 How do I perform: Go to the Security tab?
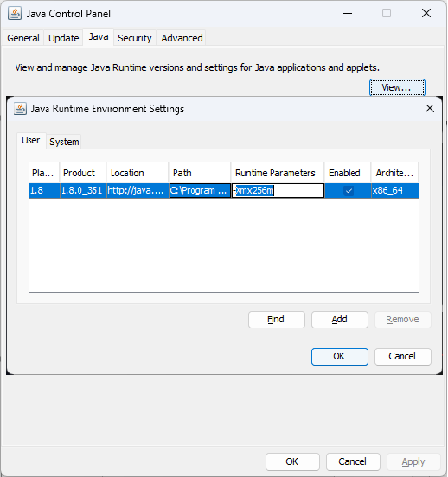click(x=135, y=38)
